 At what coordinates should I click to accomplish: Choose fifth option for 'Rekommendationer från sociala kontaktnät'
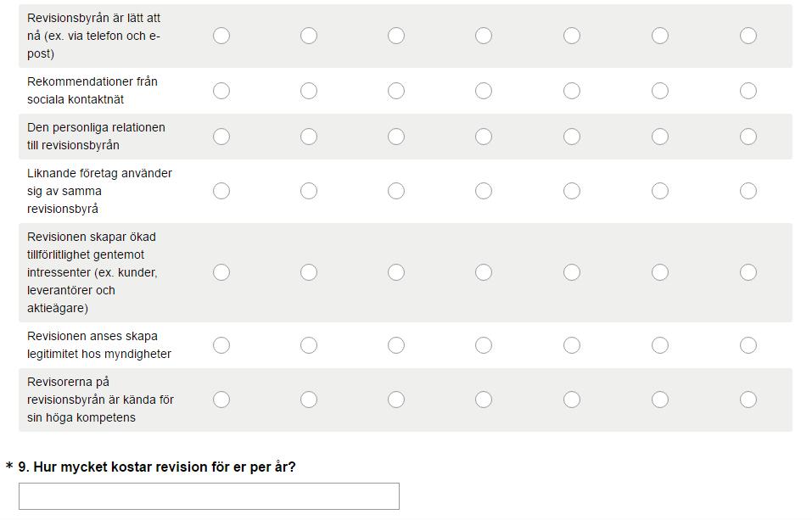pyautogui.click(x=572, y=91)
